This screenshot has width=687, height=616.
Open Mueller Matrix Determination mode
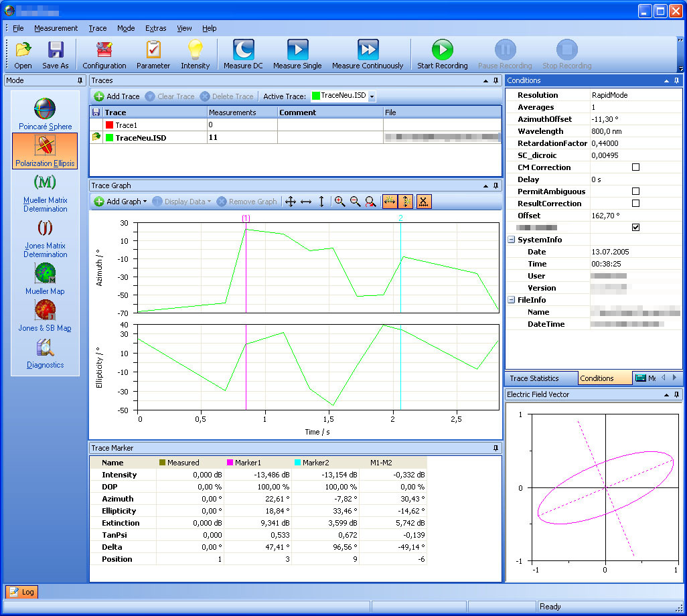click(45, 193)
